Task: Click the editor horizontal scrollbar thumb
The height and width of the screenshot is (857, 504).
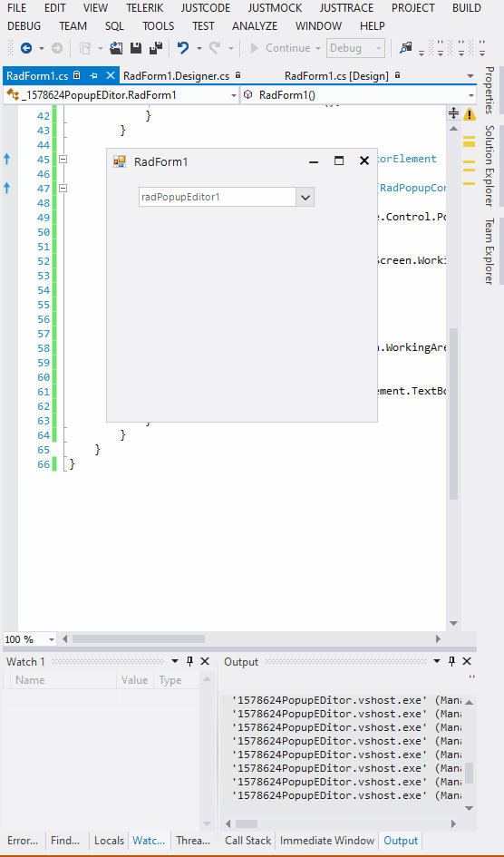Action: pos(139,638)
